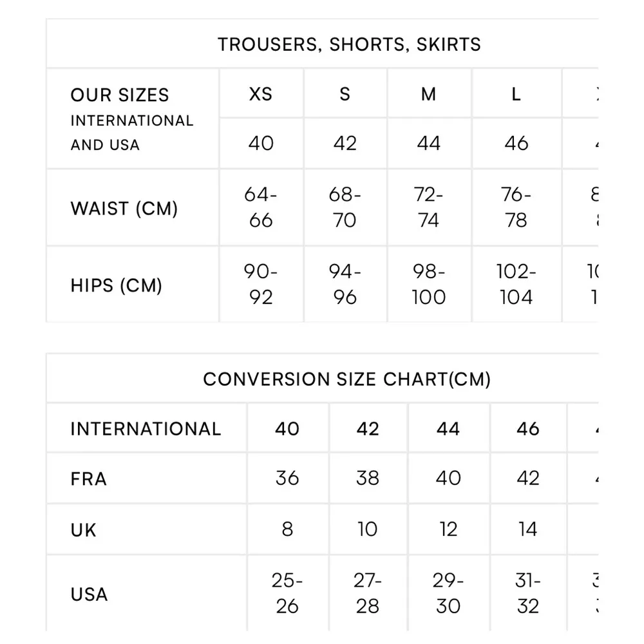
Task: Click the "HIPS (CM)" row label
Action: point(117,285)
